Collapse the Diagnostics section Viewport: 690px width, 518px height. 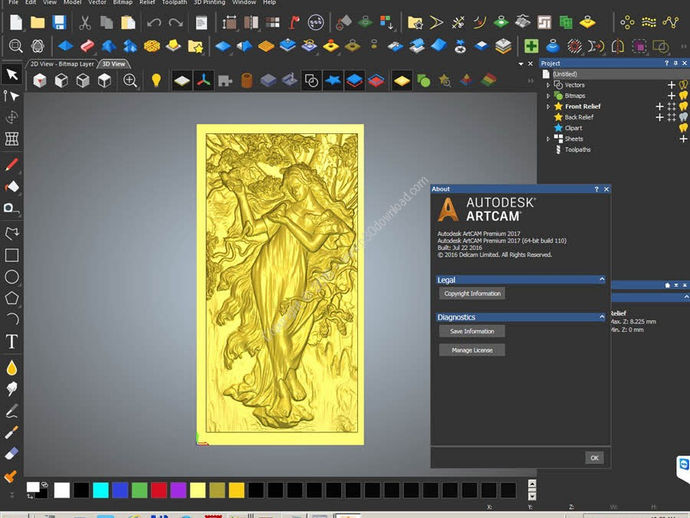pos(602,317)
